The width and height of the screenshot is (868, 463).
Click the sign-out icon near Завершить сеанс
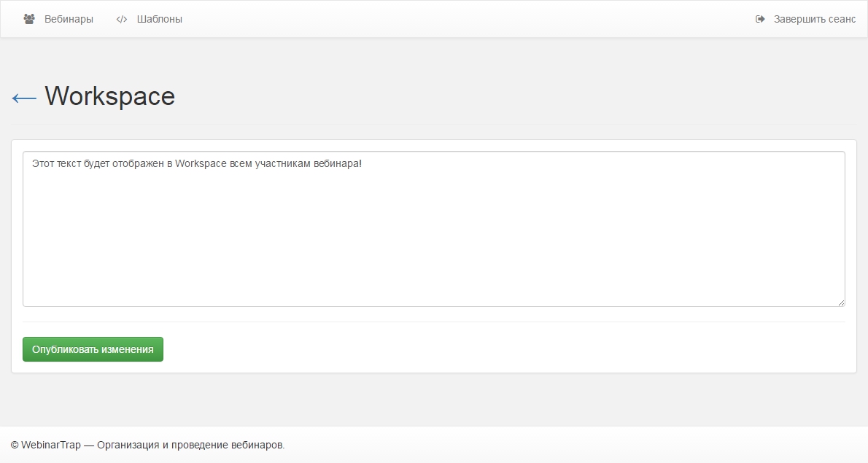760,19
